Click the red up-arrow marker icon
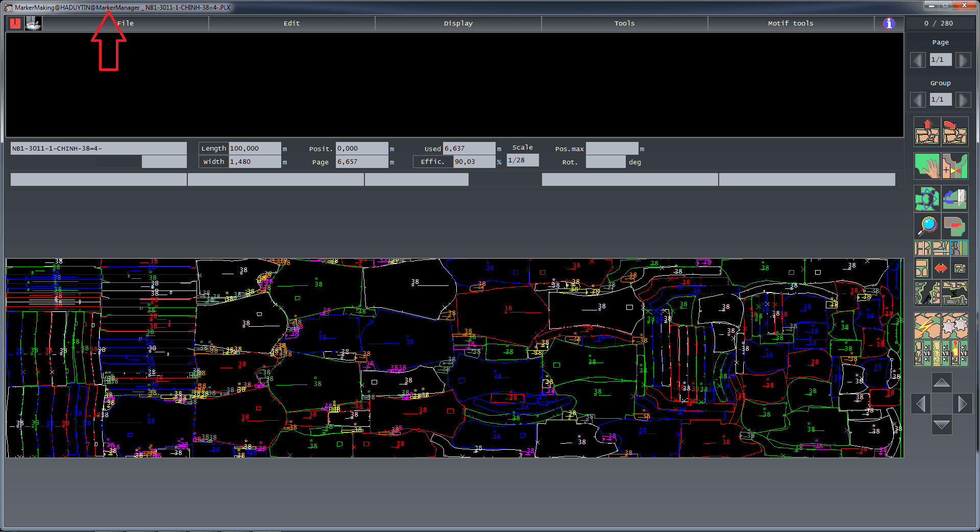This screenshot has height=532, width=980. 927,132
